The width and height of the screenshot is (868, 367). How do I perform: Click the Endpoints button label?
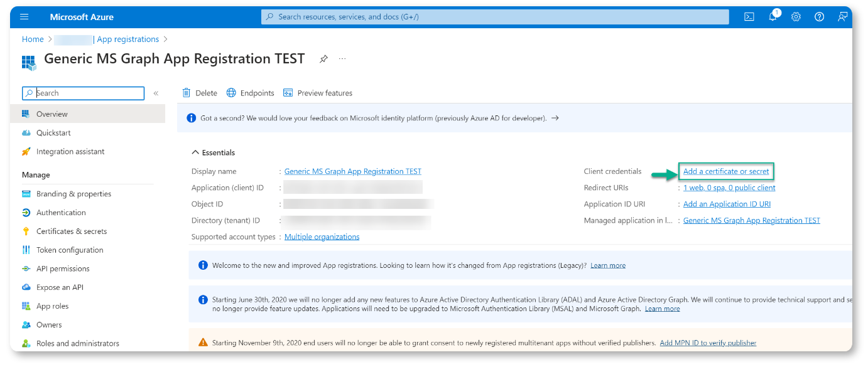(258, 93)
